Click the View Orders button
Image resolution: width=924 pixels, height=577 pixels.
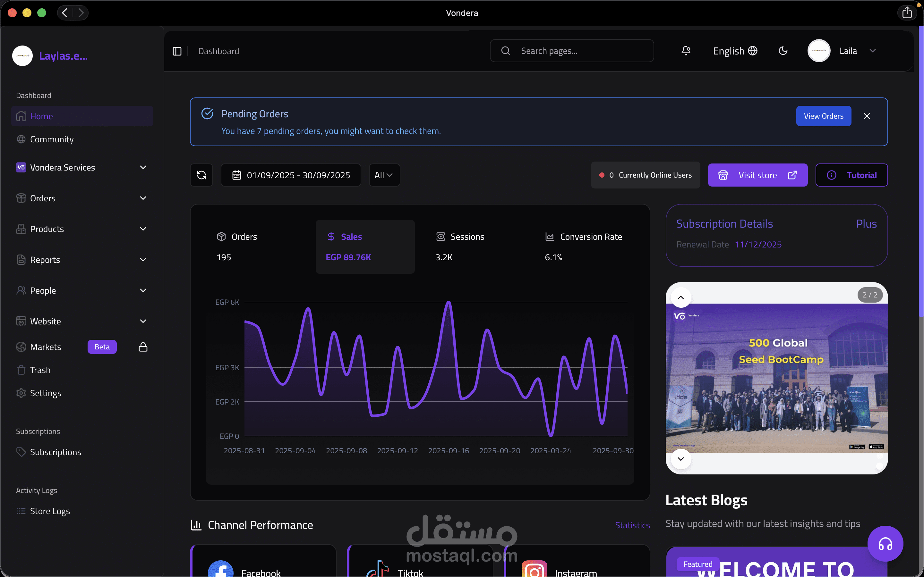click(823, 116)
